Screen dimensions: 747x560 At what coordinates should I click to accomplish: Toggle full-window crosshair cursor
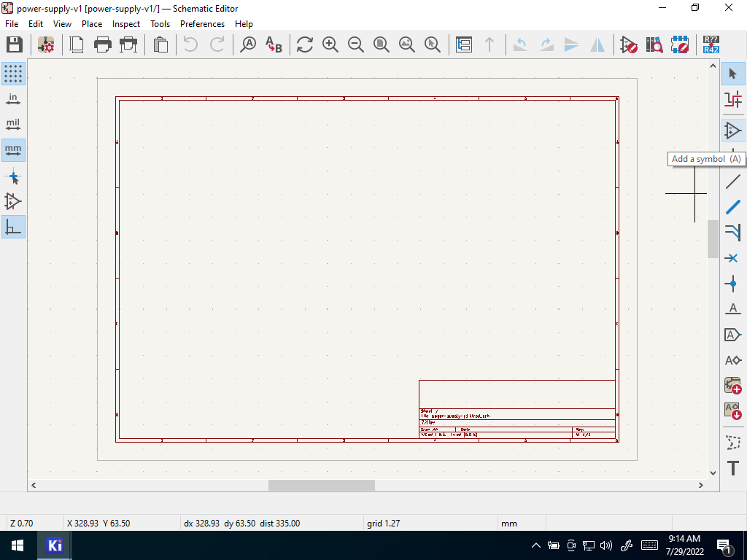pyautogui.click(x=13, y=178)
